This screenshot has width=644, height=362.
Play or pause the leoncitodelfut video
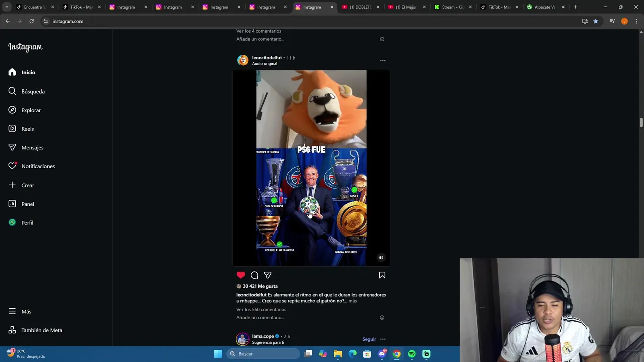point(311,168)
